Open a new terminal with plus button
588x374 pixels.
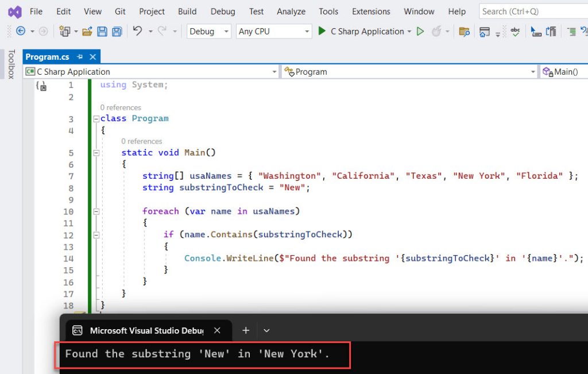pos(246,330)
